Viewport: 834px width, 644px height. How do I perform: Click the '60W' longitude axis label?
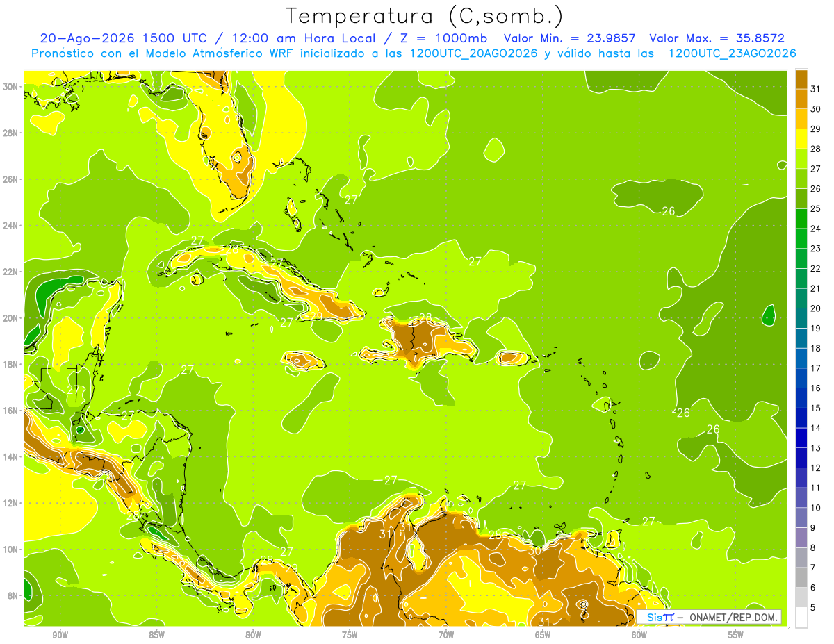click(x=639, y=635)
